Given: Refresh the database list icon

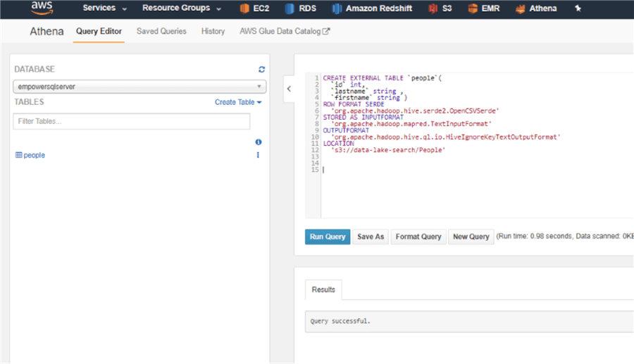Looking at the screenshot, I should tap(261, 69).
